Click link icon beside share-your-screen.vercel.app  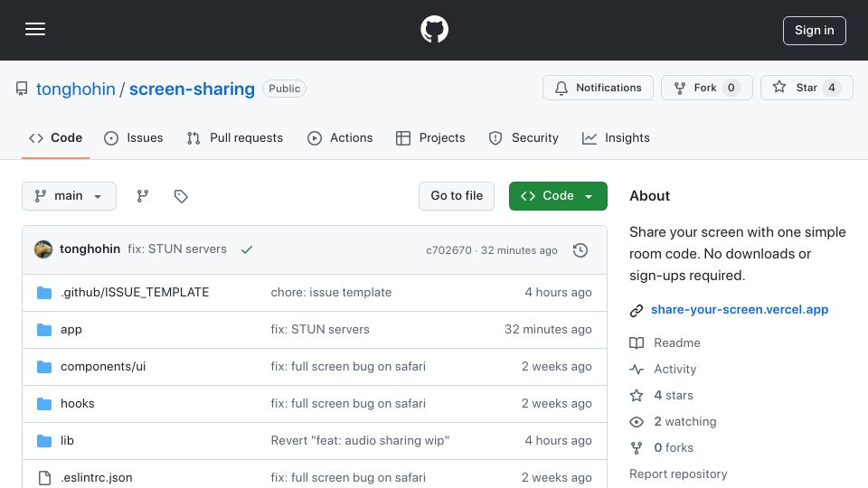[x=637, y=310]
